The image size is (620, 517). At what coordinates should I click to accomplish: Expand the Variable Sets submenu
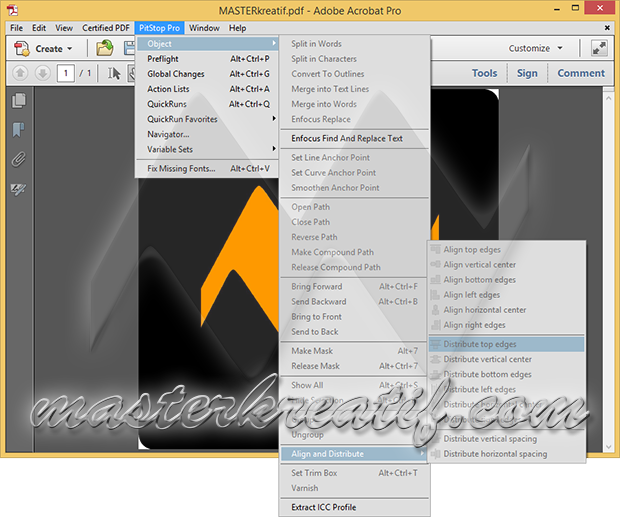207,149
